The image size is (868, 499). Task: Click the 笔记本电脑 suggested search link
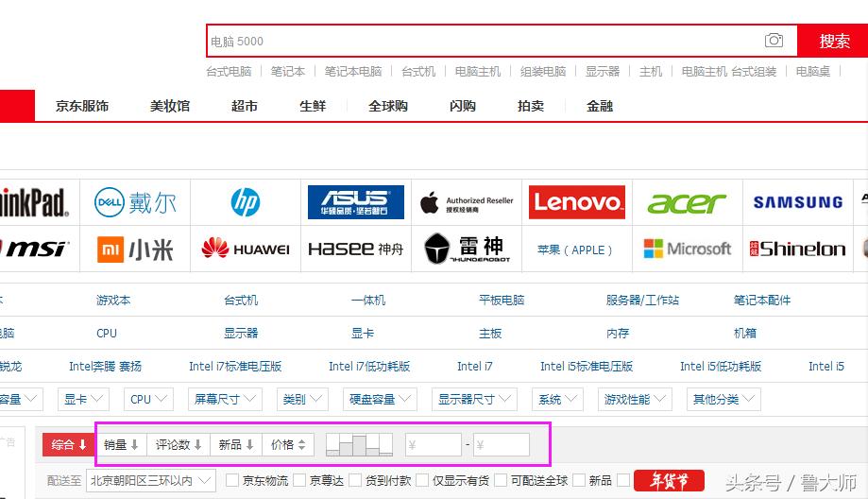pyautogui.click(x=353, y=72)
